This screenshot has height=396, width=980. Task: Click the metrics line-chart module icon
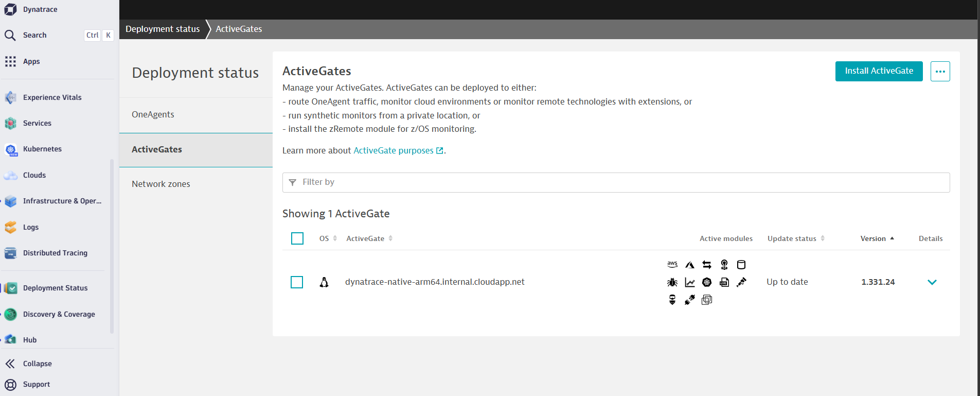click(x=690, y=282)
